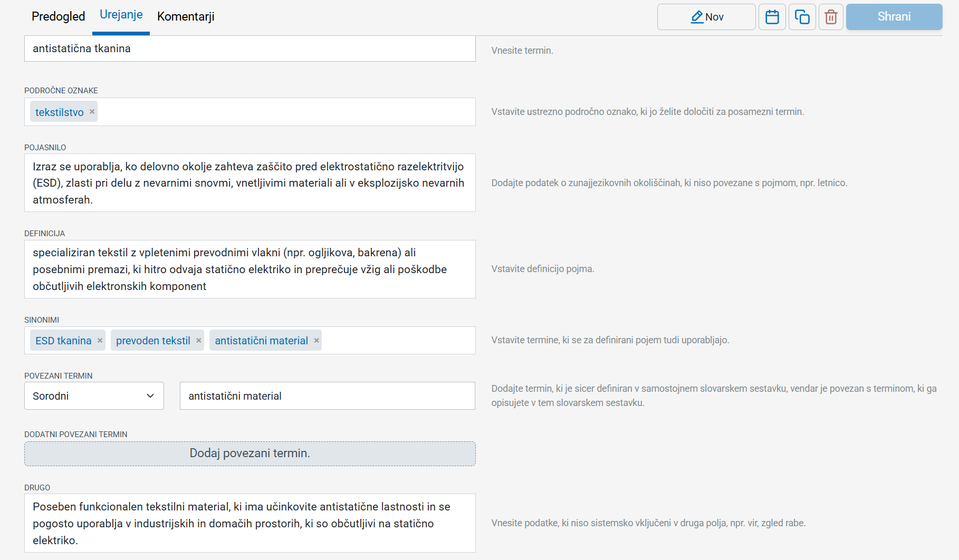This screenshot has width=959, height=560.
Task: Edit the related term antistatični material field
Action: [327, 396]
